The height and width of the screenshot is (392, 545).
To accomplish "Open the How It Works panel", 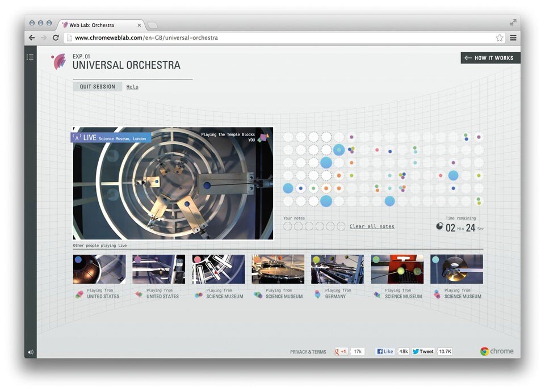I will click(489, 58).
